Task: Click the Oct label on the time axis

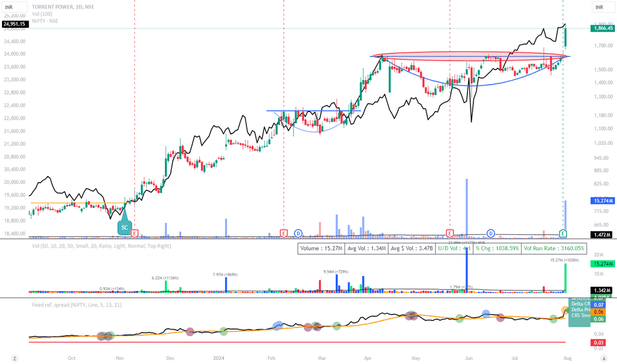Action: tap(71, 358)
